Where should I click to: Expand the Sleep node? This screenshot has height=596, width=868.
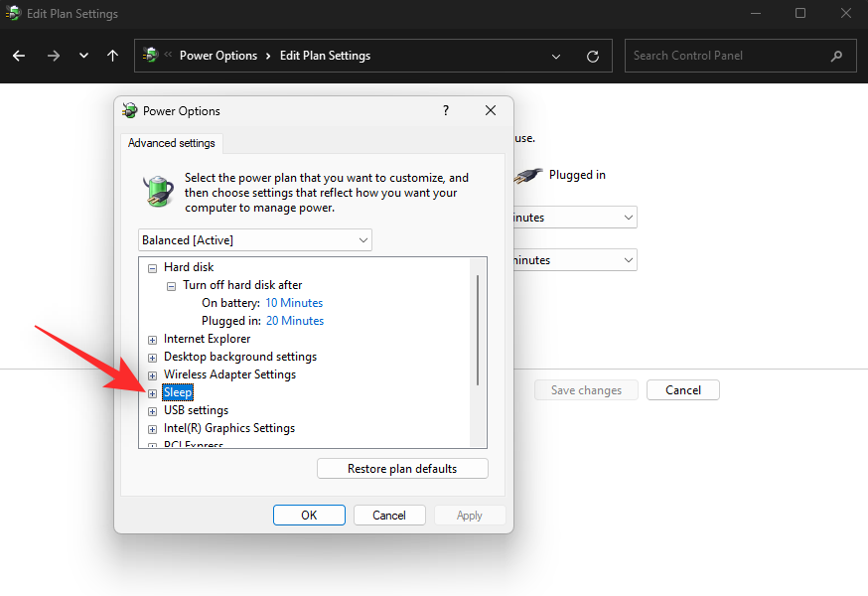coord(152,393)
